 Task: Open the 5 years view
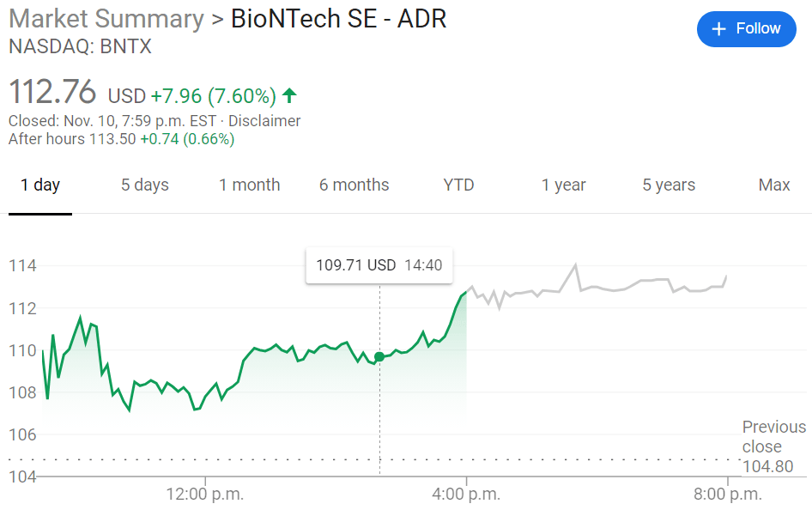click(x=669, y=185)
